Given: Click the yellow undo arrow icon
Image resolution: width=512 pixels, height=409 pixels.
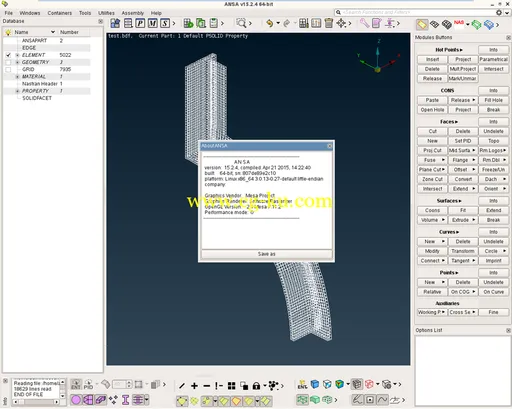Looking at the screenshot, I should pyautogui.click(x=269, y=23).
